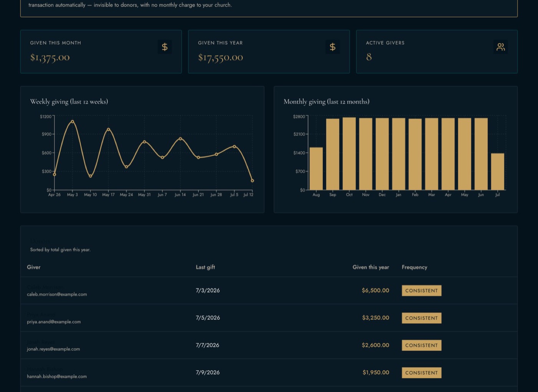The image size is (538, 392).
Task: Click the CONSISTENT badge for priya.anand
Action: [x=422, y=318]
